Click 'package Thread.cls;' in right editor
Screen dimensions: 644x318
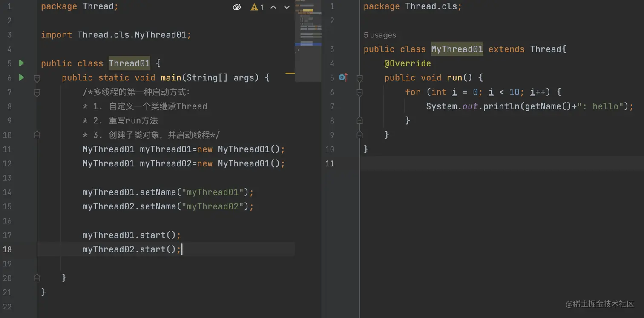pos(413,6)
